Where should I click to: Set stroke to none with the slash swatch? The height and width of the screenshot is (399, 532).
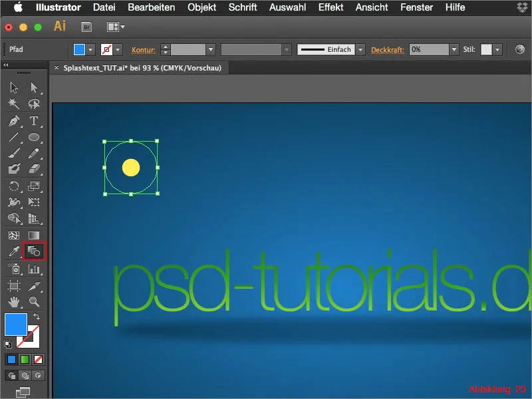pos(39,359)
